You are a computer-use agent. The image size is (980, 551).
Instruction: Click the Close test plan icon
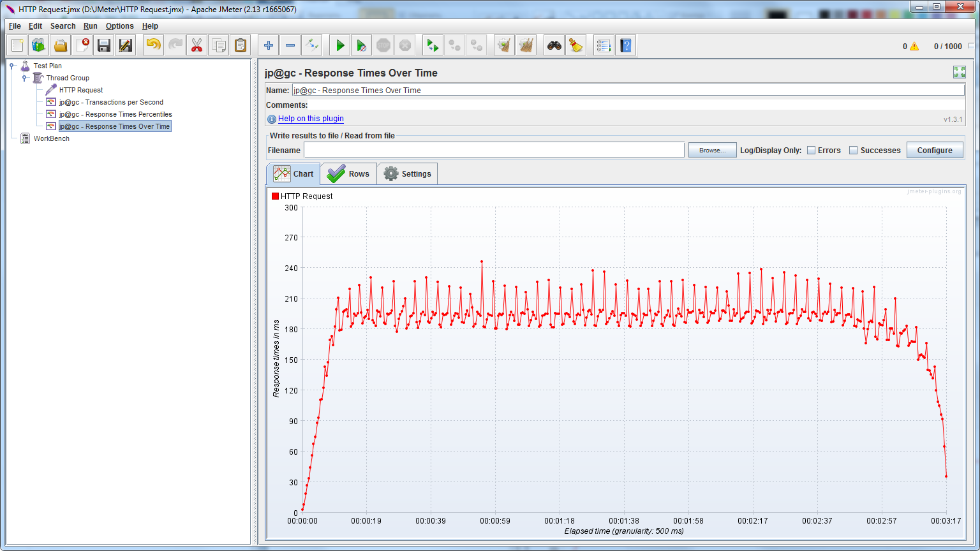tap(82, 45)
